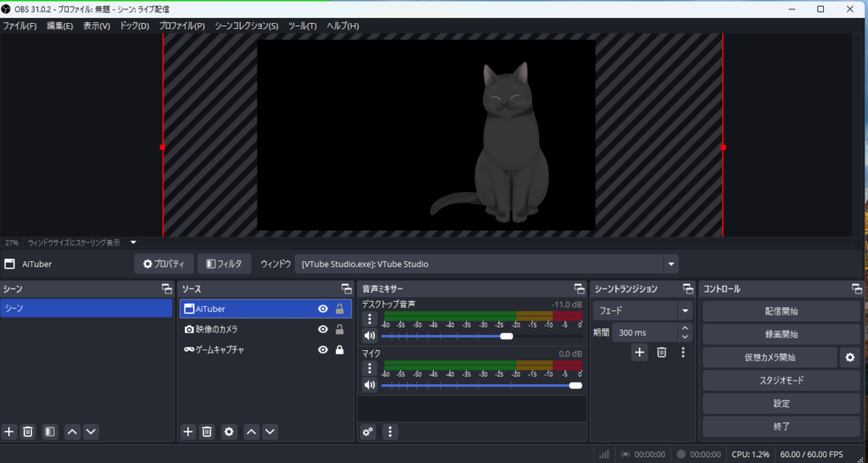Image resolution: width=868 pixels, height=463 pixels.
Task: Add a new source with the plus icon
Action: click(x=188, y=432)
